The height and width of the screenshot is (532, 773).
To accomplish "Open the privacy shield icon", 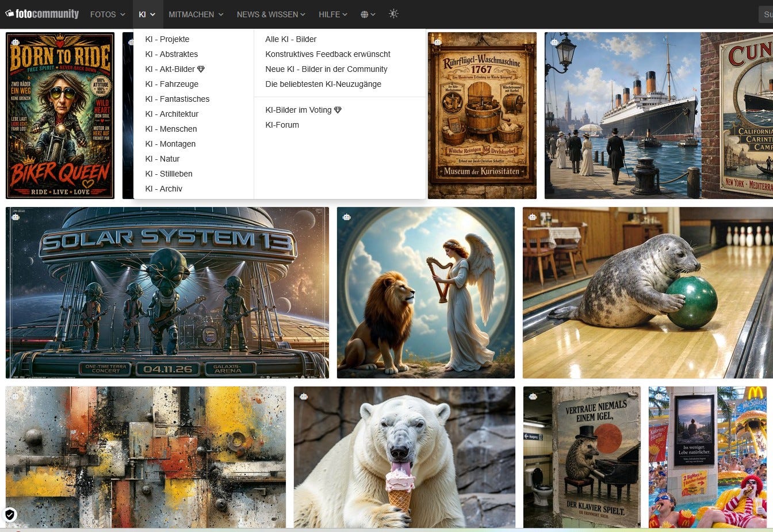I will click(x=10, y=514).
